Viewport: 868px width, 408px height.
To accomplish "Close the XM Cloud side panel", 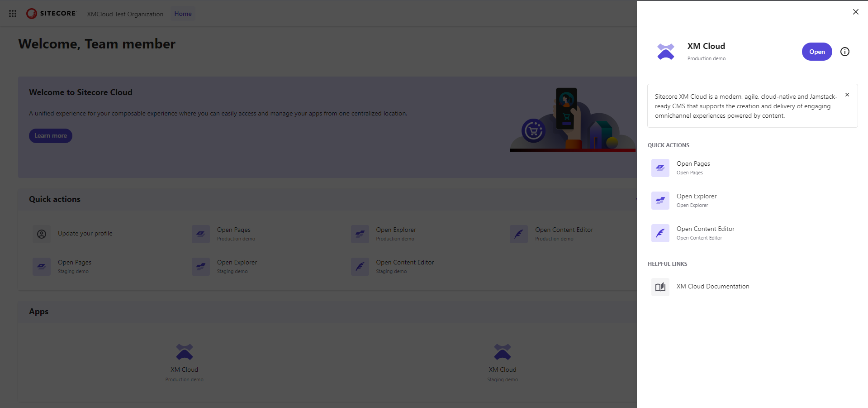I will click(x=855, y=12).
